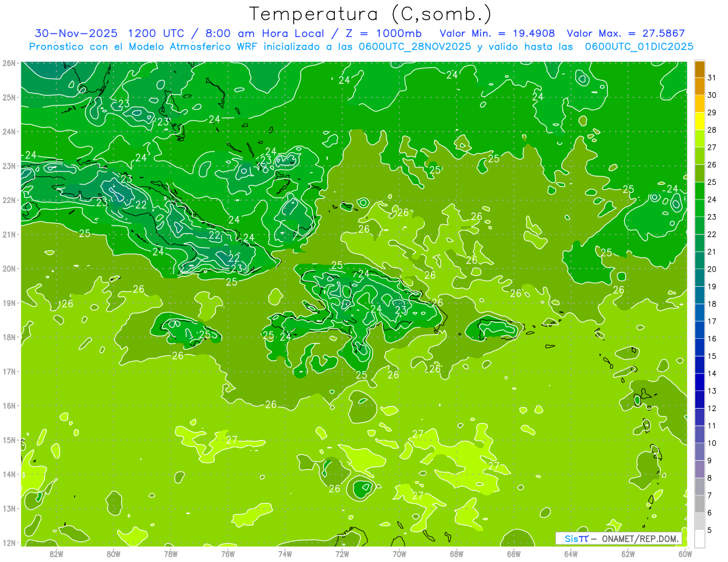Click the '80W' longitude axis label

click(113, 554)
